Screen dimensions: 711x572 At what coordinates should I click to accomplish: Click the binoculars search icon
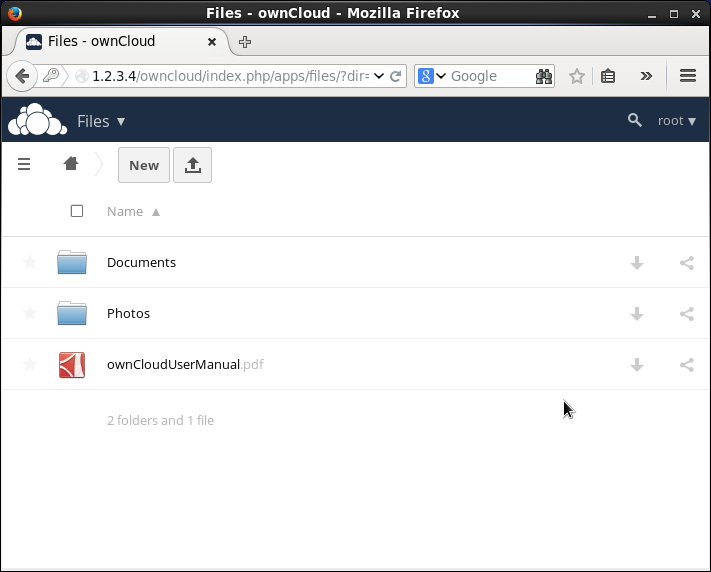544,76
